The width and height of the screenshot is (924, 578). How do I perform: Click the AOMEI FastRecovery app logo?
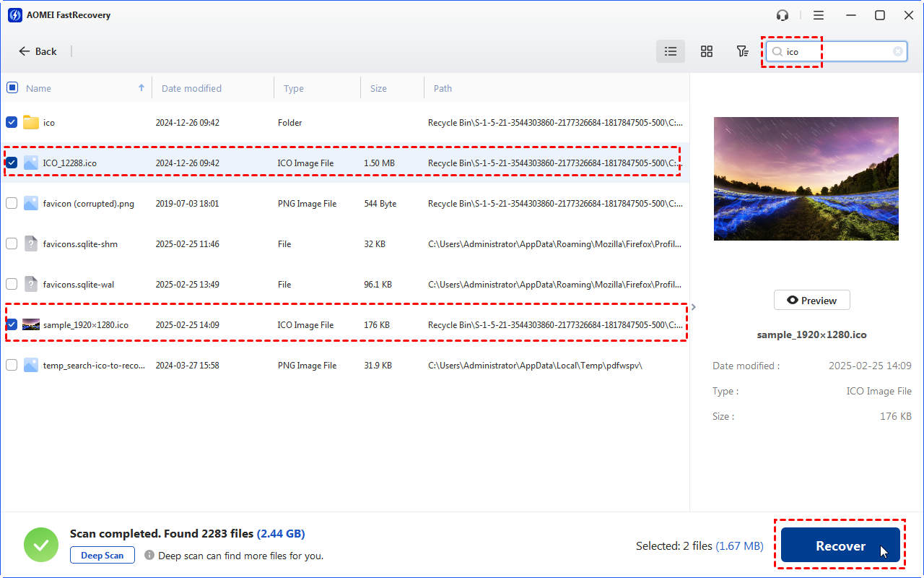click(x=16, y=14)
